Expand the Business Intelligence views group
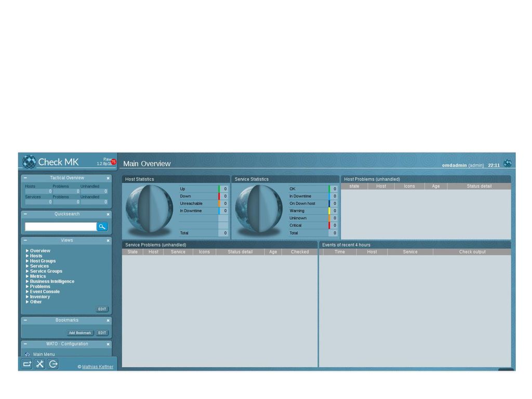The height and width of the screenshot is (399, 532). tap(50, 281)
